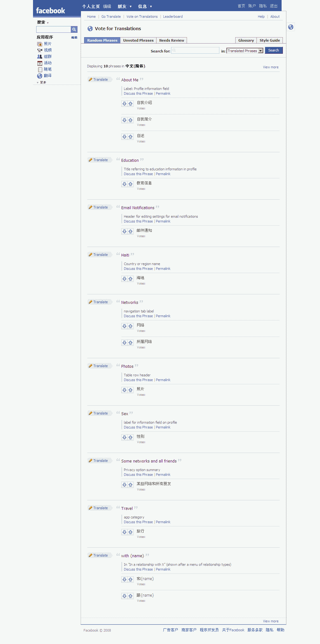Vote down the 教育信息 translation
320x644 pixels.
(124, 184)
